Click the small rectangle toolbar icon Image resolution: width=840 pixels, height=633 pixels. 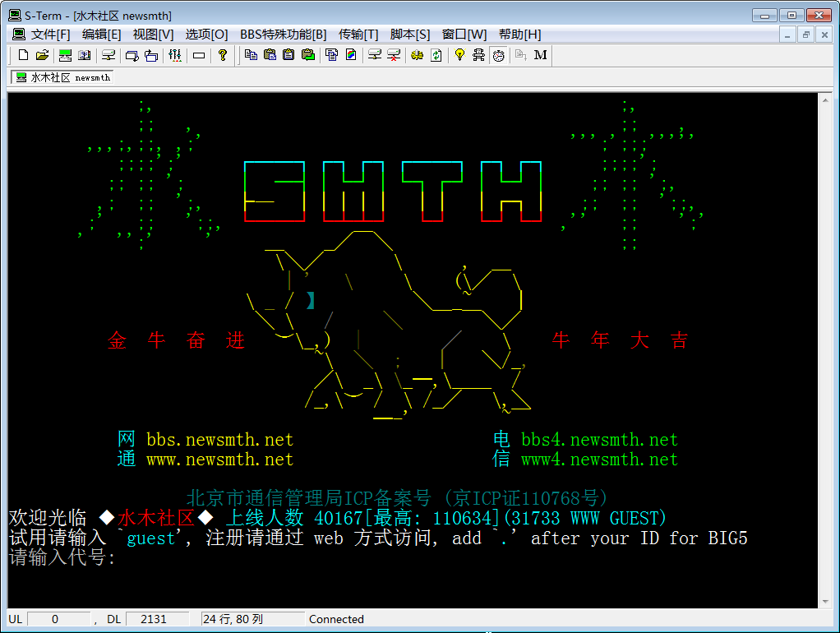click(x=199, y=55)
